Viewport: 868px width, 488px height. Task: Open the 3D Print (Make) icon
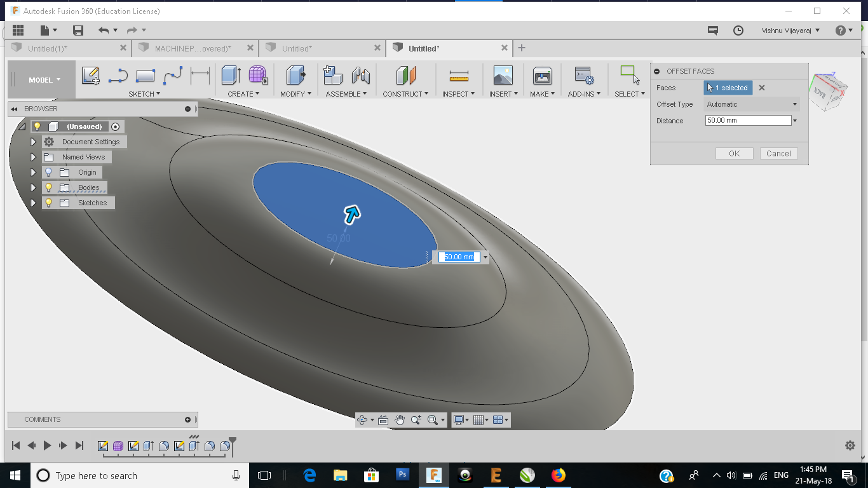(542, 76)
